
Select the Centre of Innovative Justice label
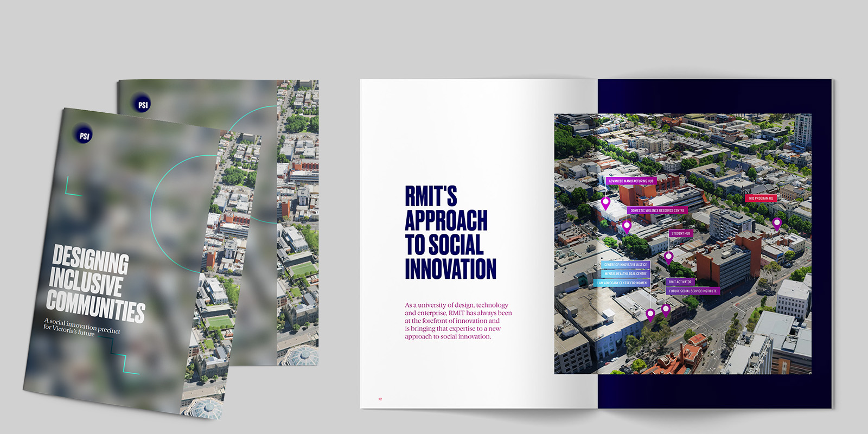click(626, 265)
